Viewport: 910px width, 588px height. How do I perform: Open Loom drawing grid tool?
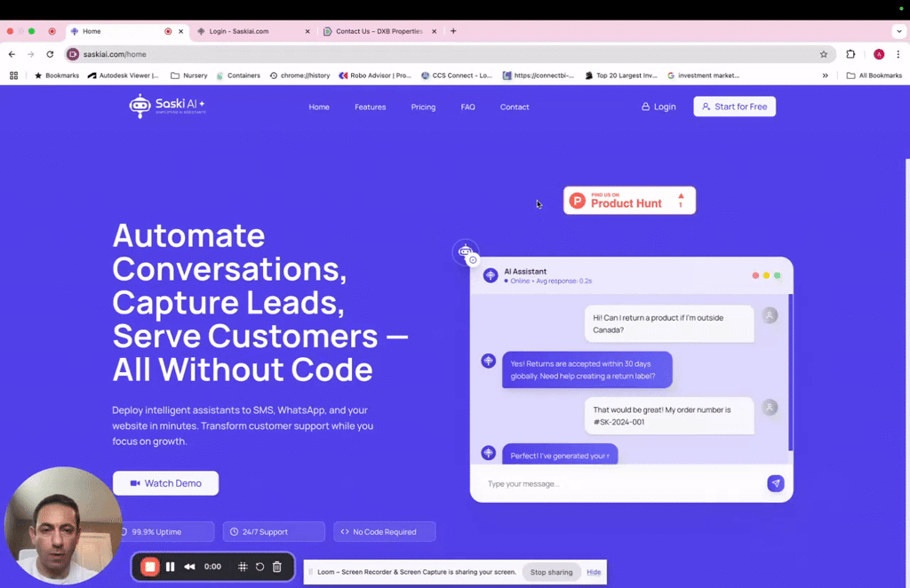243,567
